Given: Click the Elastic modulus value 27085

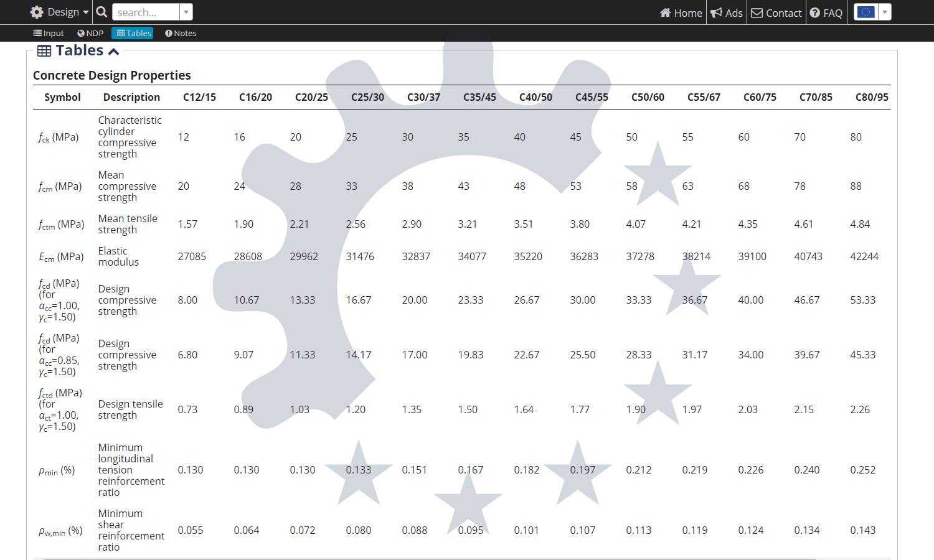Looking at the screenshot, I should 192,256.
